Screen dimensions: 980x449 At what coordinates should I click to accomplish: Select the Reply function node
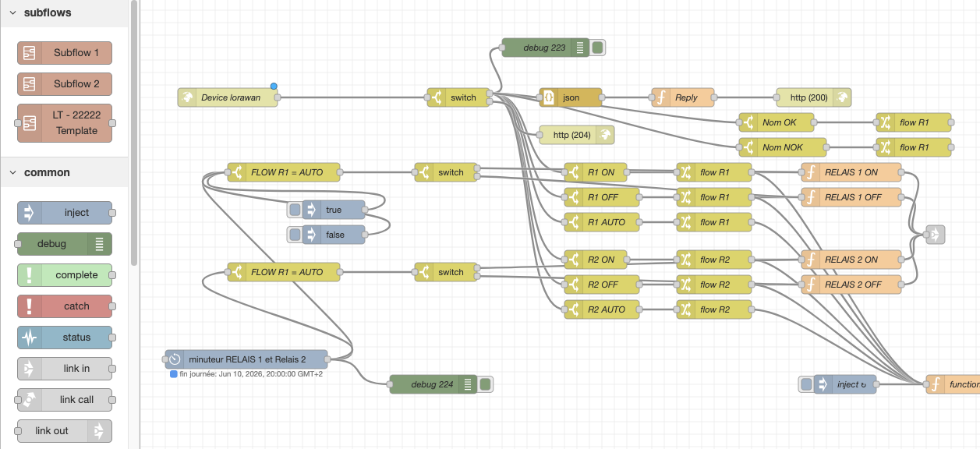[x=683, y=97]
